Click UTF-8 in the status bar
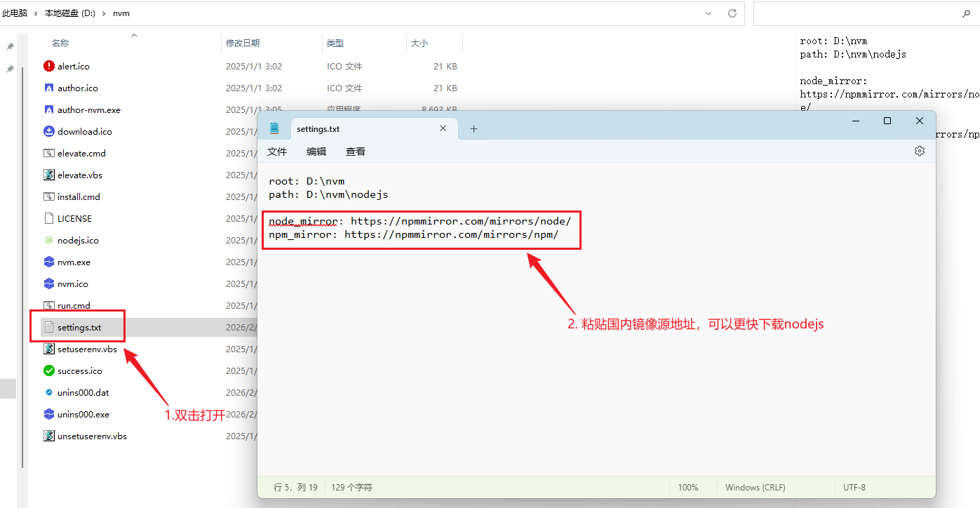Viewport: 980px width, 508px height. (x=854, y=486)
